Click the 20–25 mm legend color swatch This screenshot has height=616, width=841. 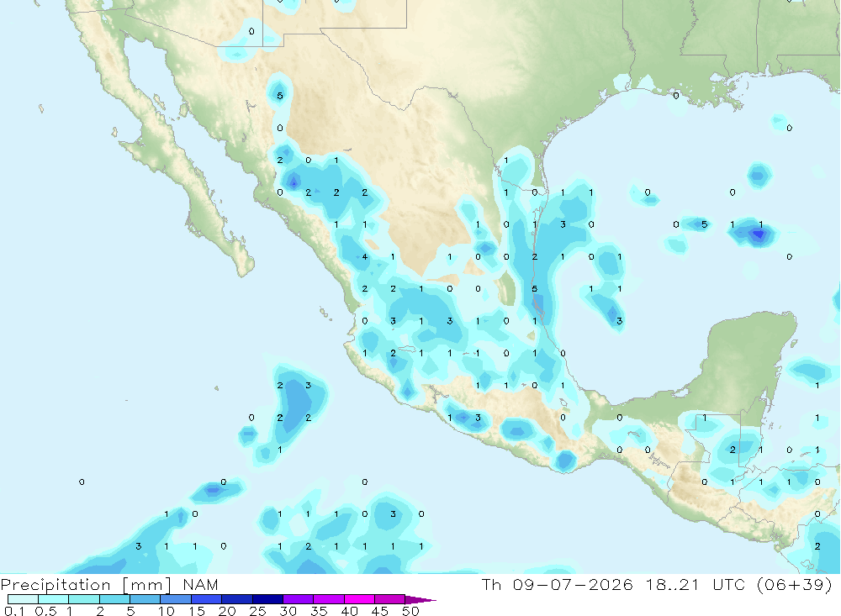click(237, 599)
